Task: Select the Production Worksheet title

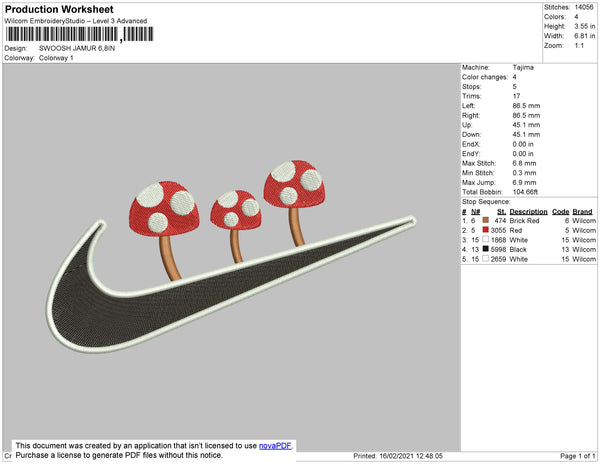Action: 59,9
